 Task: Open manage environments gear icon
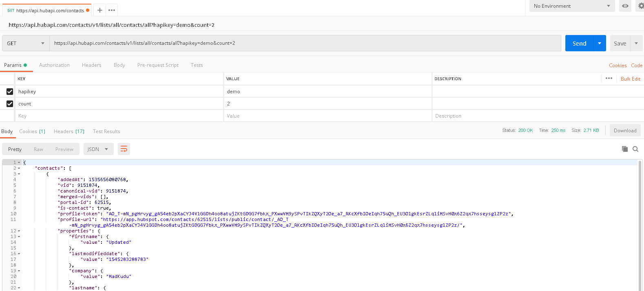(x=640, y=6)
